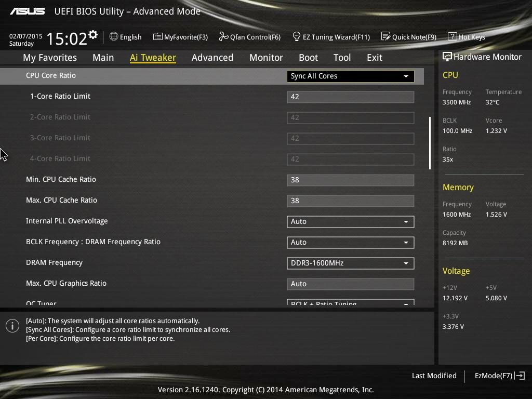Image resolution: width=532 pixels, height=399 pixels.
Task: Select the CPU Core Ratio label
Action: click(x=51, y=75)
